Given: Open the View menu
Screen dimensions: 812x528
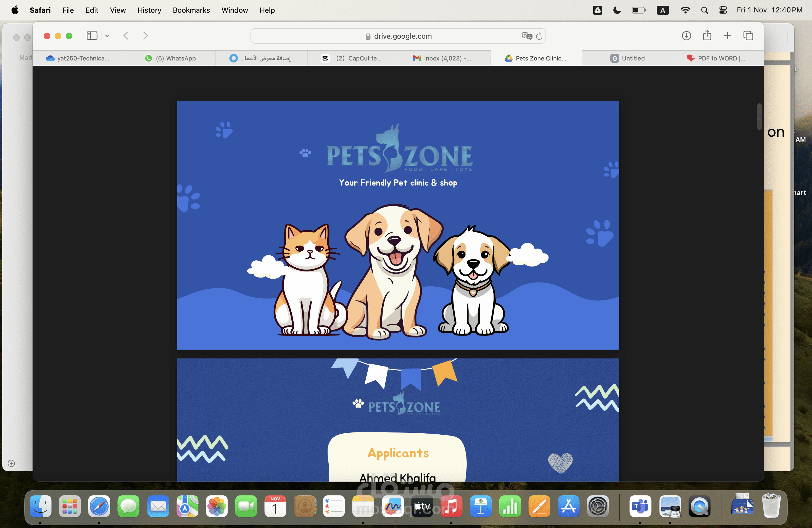Looking at the screenshot, I should click(x=118, y=10).
